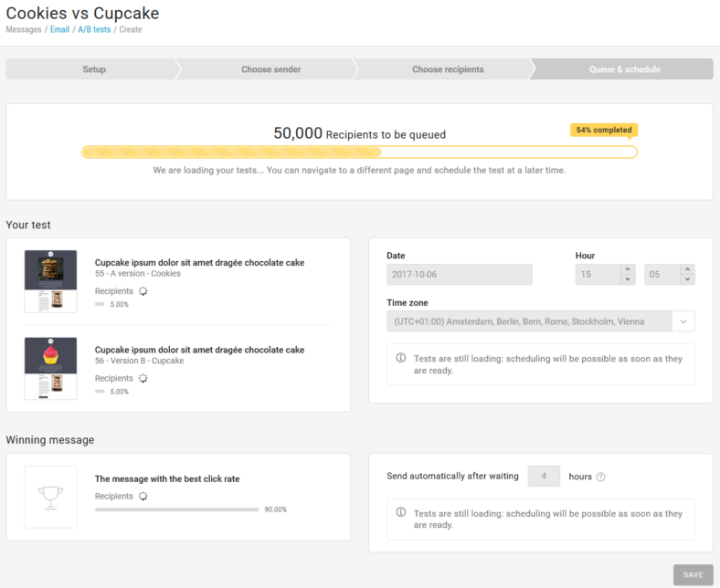This screenshot has height=588, width=720.
Task: Click the Date field showing 2017-10-06
Action: [x=459, y=275]
